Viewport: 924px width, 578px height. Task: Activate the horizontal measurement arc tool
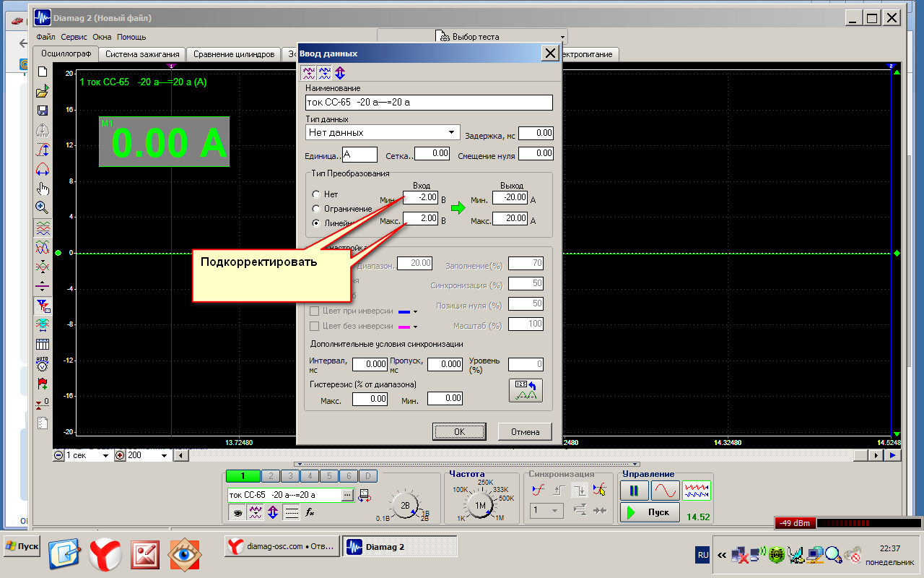43,170
